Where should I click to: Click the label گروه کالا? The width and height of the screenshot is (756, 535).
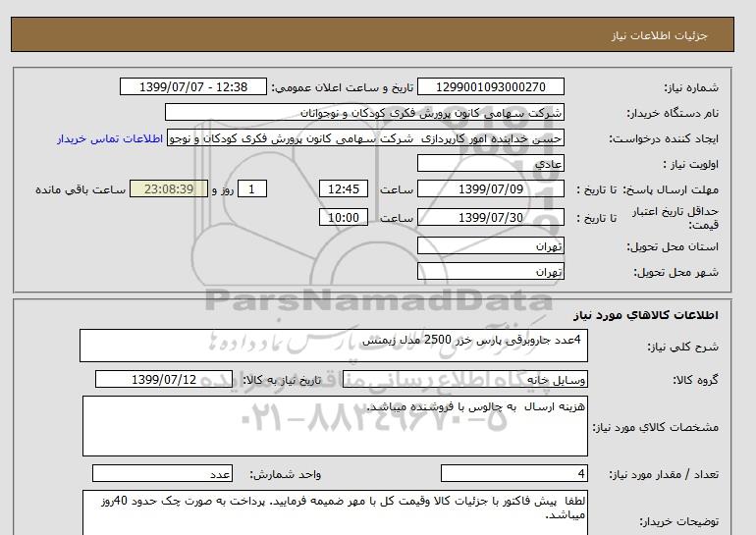(696, 380)
